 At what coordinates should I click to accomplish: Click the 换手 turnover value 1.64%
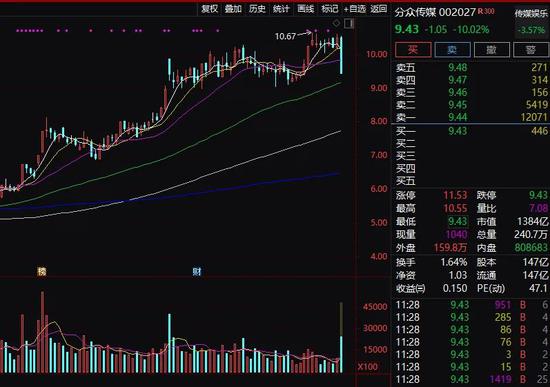click(454, 262)
